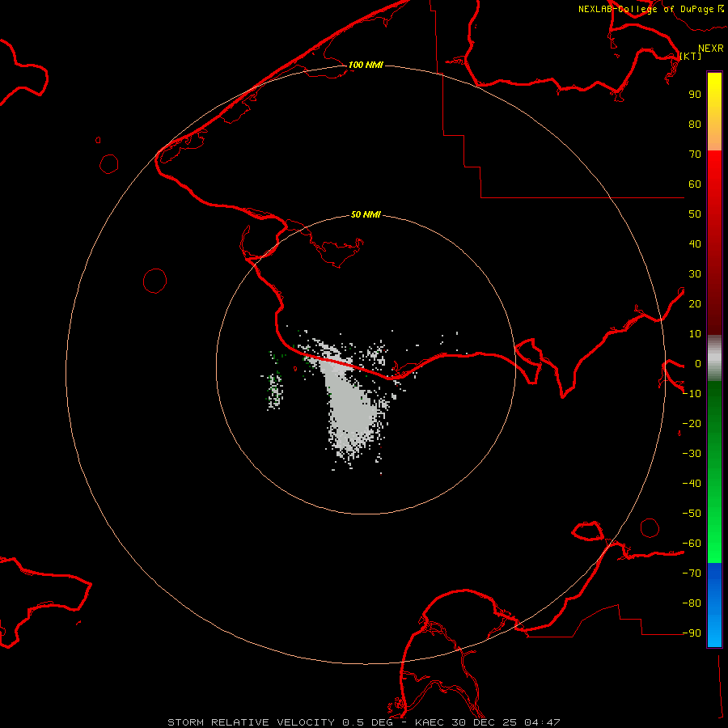Select the 50 NMI range ring label
This screenshot has height=728, width=728.
click(x=366, y=214)
